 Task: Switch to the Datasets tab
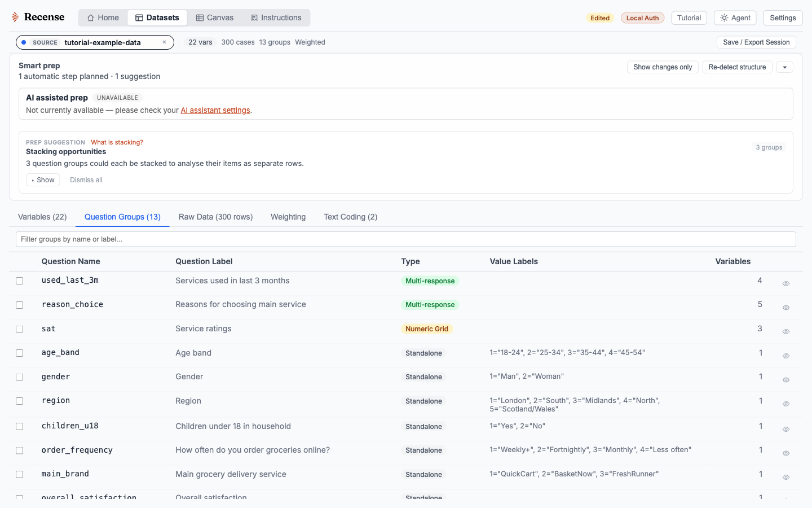157,17
